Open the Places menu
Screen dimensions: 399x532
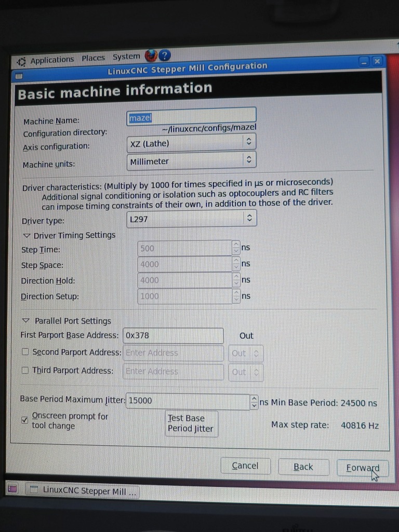point(93,58)
